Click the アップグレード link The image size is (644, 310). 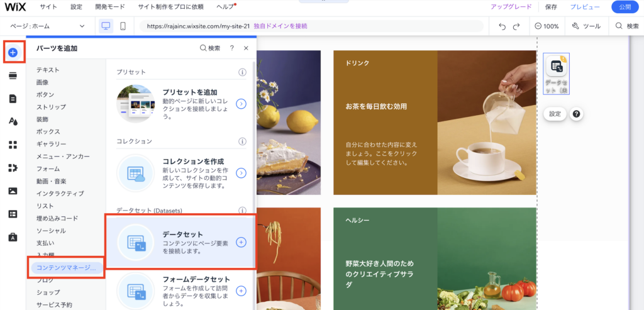[x=511, y=7]
